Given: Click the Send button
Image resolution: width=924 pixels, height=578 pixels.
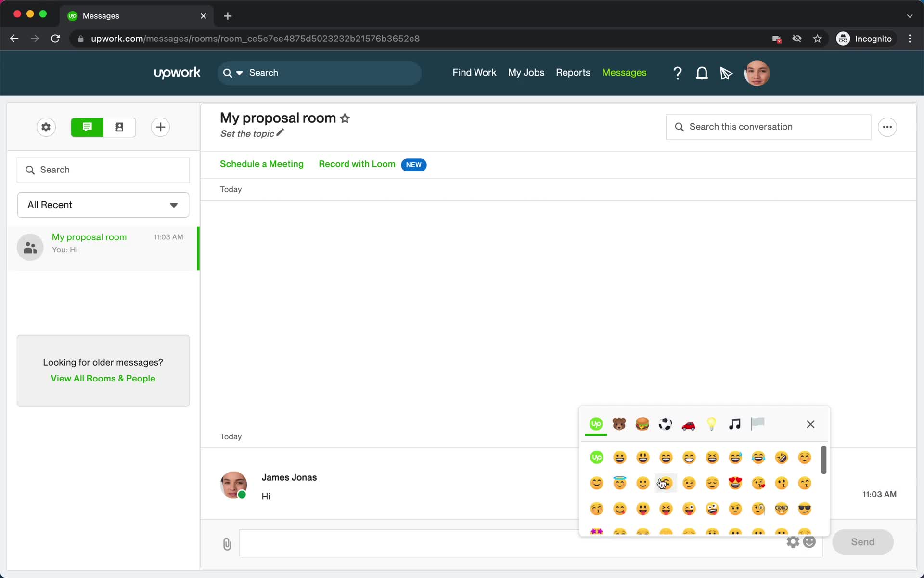Looking at the screenshot, I should tap(863, 542).
